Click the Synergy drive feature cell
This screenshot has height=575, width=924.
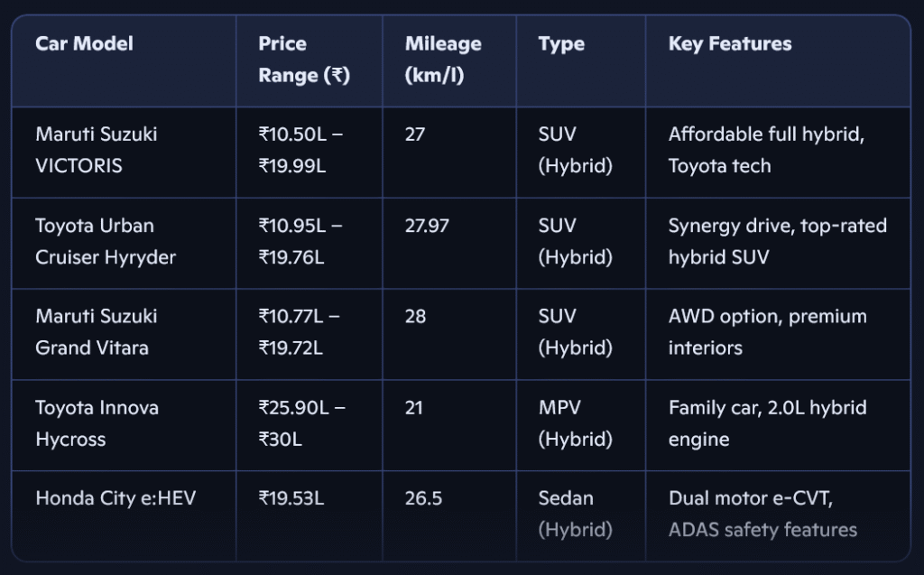pos(777,241)
